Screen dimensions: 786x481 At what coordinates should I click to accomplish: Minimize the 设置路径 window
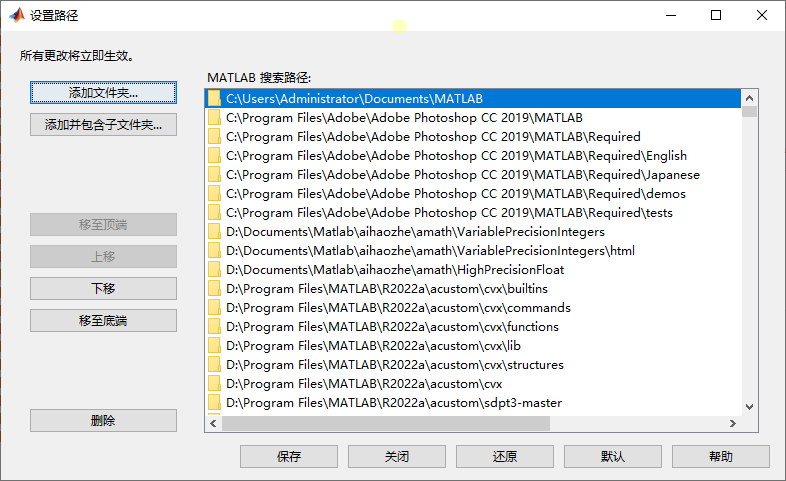pyautogui.click(x=671, y=15)
